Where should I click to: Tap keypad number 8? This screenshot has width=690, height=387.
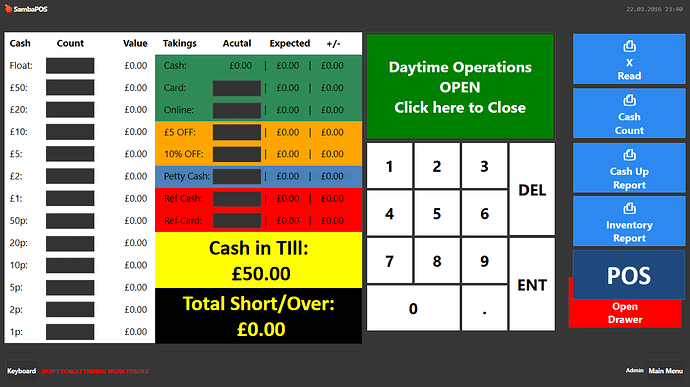point(437,261)
